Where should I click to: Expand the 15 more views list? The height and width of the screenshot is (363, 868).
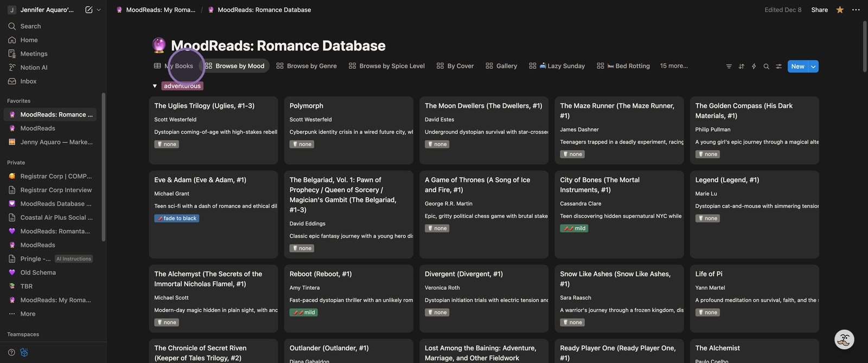click(674, 66)
